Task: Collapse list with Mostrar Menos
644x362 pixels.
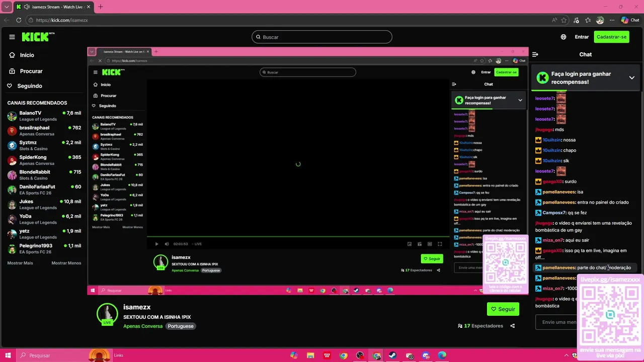Action: (x=66, y=263)
